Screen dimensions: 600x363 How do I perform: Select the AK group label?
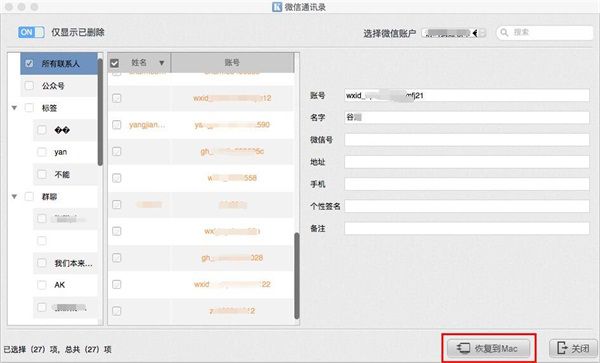[60, 285]
